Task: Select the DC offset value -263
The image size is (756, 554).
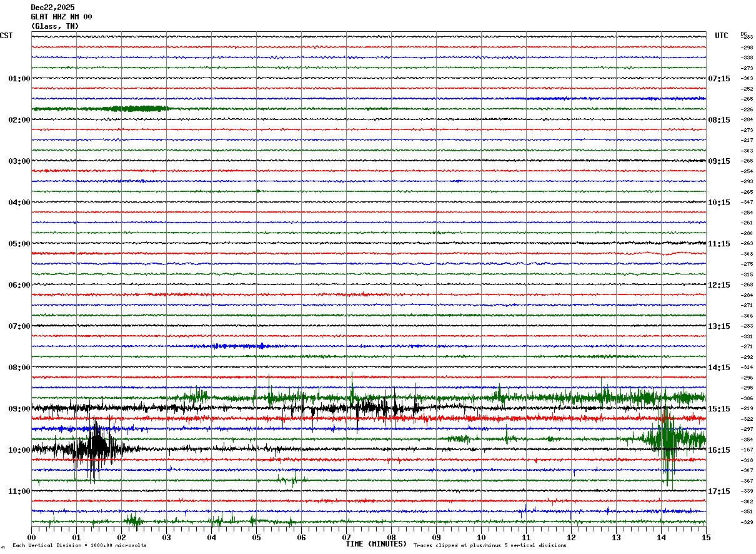Action: (x=747, y=243)
